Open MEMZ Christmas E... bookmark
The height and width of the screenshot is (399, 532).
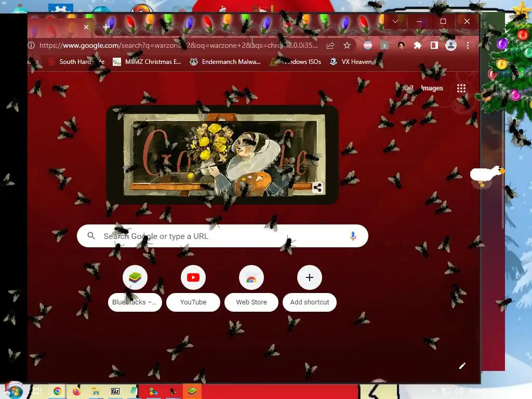click(x=147, y=62)
